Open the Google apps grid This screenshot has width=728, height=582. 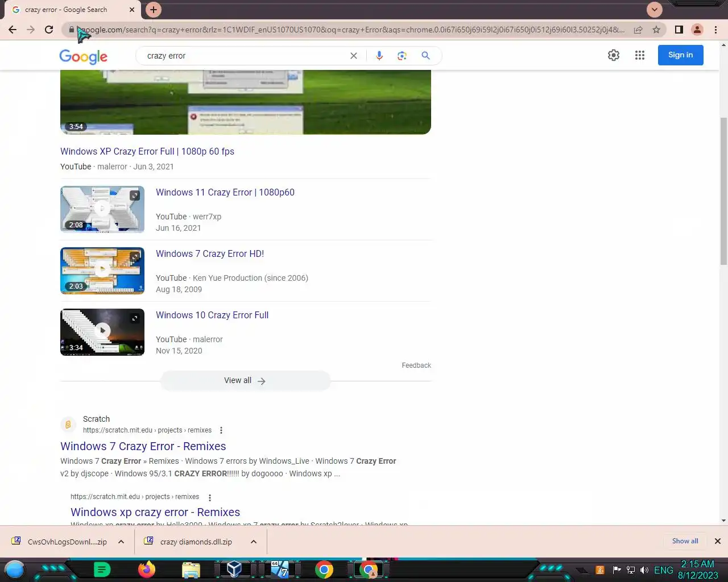pyautogui.click(x=640, y=55)
